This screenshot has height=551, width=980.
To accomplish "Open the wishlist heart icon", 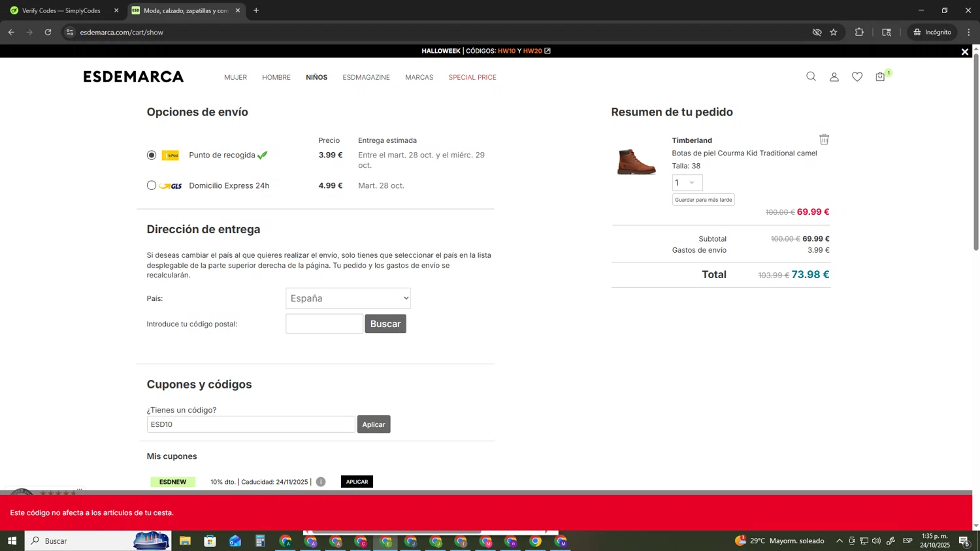I will (x=857, y=77).
